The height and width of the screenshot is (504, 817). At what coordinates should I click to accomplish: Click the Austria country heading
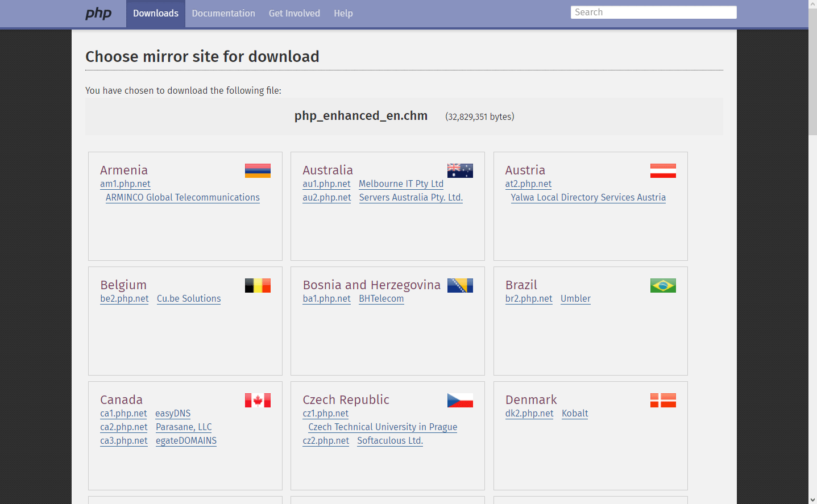(x=525, y=170)
